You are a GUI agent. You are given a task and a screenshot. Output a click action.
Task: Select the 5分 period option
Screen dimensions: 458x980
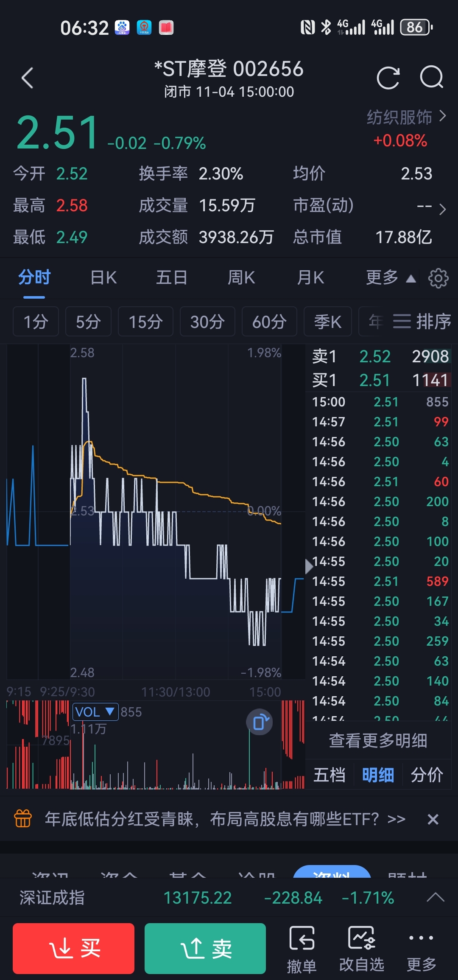pyautogui.click(x=88, y=321)
